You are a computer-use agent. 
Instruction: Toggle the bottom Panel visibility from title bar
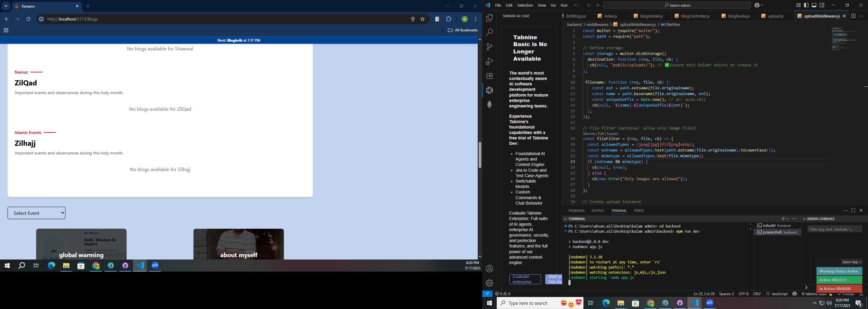pos(814,5)
